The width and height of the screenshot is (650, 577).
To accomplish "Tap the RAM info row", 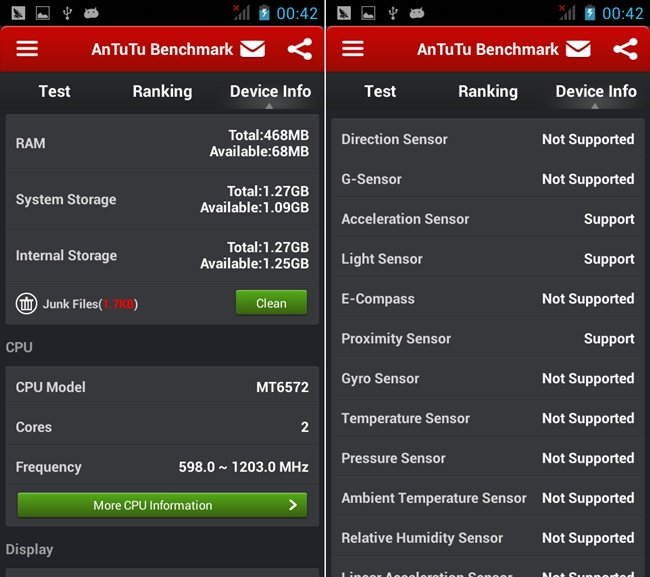I will (x=162, y=143).
